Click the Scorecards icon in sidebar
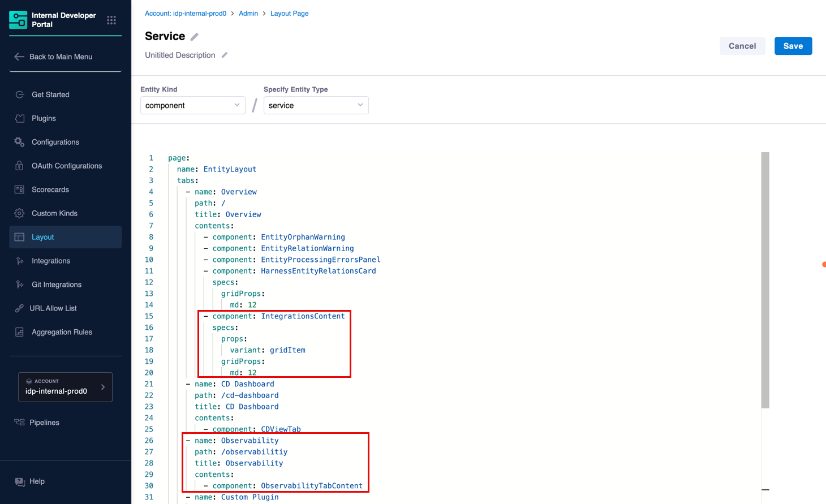This screenshot has height=504, width=826. [x=19, y=189]
